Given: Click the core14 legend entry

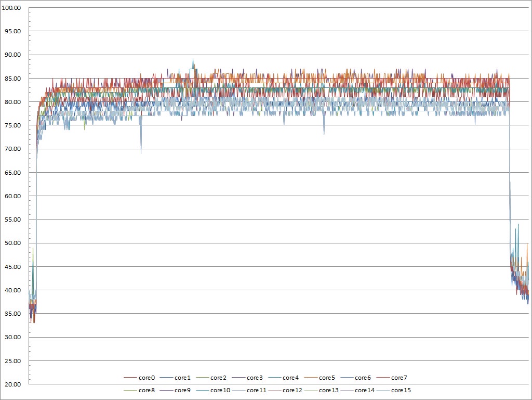Looking at the screenshot, I should pyautogui.click(x=364, y=390).
